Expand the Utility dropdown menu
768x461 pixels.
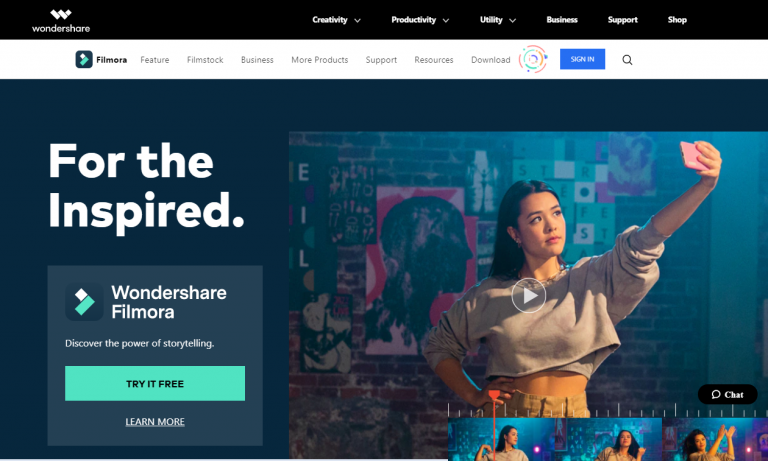click(498, 20)
